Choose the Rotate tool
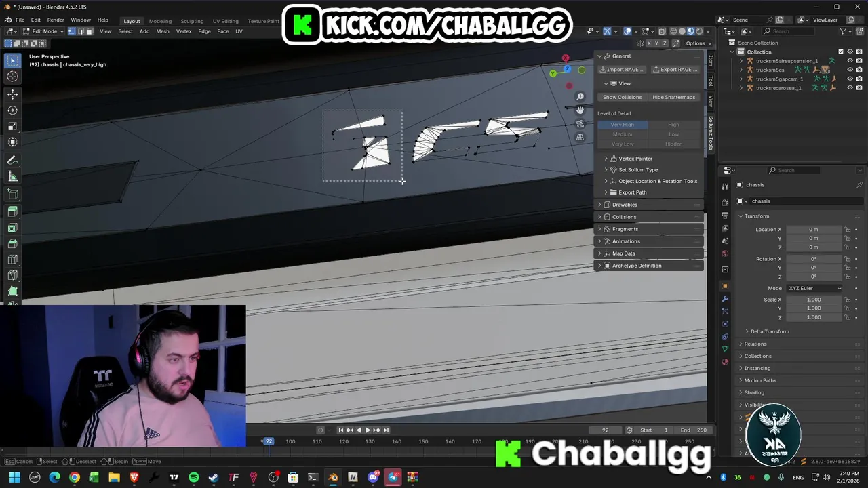Viewport: 868px width, 488px height. [x=12, y=110]
